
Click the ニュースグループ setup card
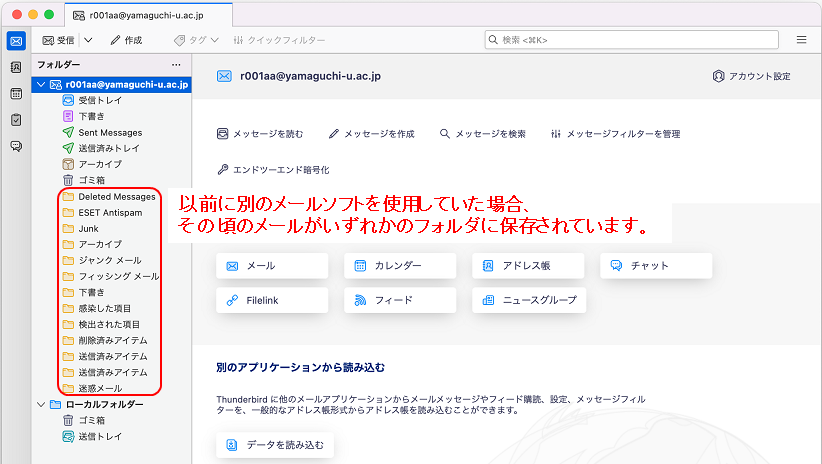point(529,300)
